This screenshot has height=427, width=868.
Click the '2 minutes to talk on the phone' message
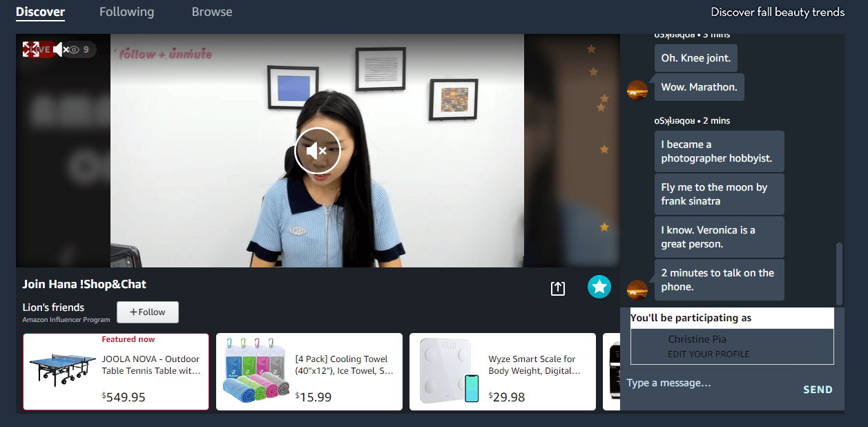(x=719, y=280)
